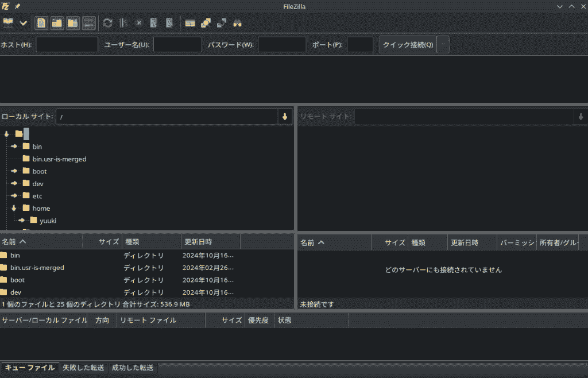Click the pin icon in title bar

[x=17, y=6]
